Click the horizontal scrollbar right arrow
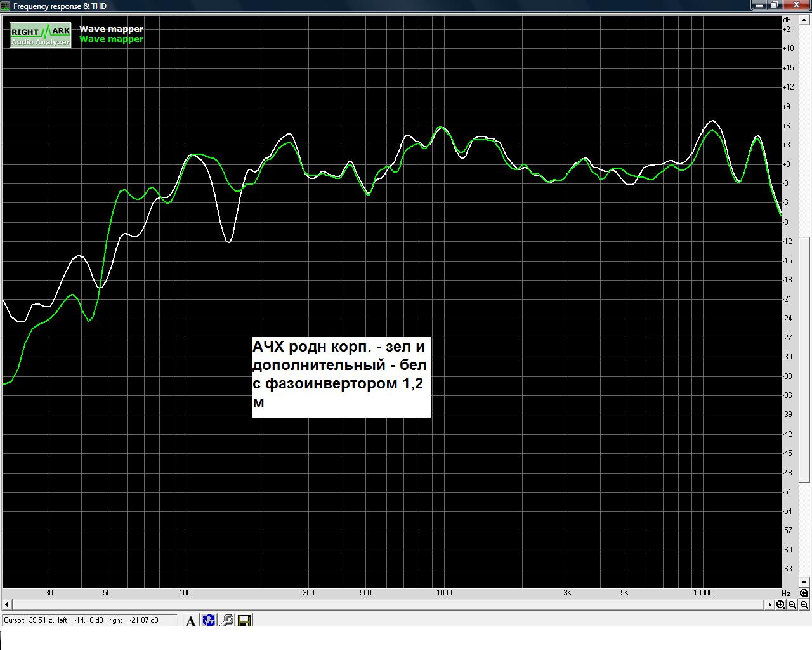 [x=770, y=604]
